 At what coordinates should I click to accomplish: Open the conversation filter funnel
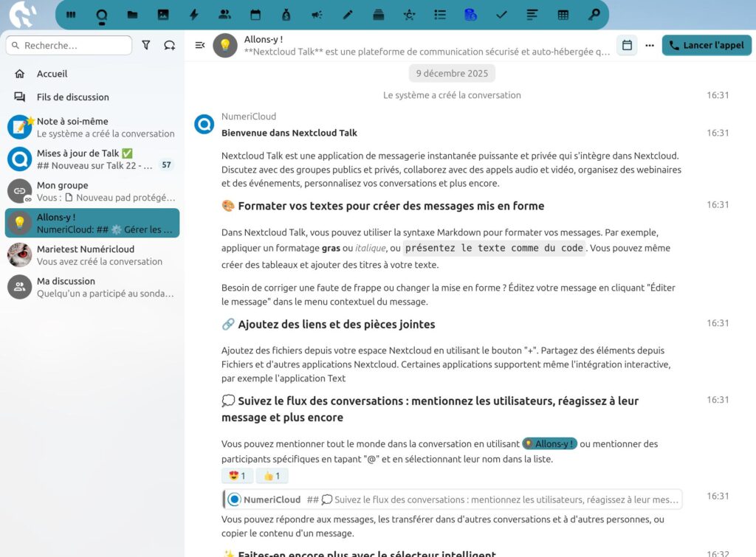pos(146,45)
